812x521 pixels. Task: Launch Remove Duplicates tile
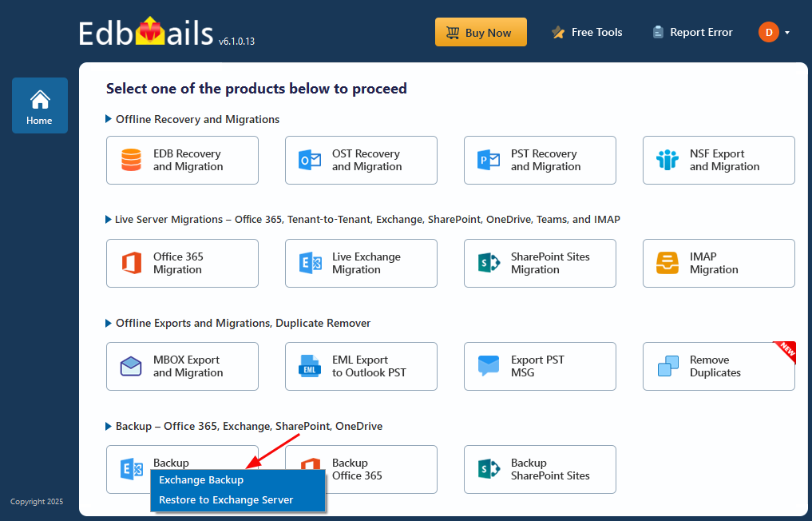(x=719, y=367)
